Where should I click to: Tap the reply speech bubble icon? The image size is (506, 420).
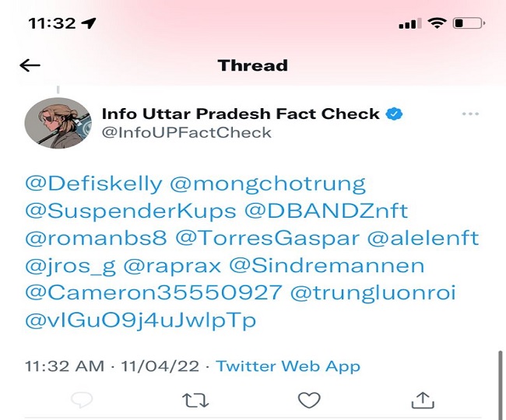click(81, 400)
